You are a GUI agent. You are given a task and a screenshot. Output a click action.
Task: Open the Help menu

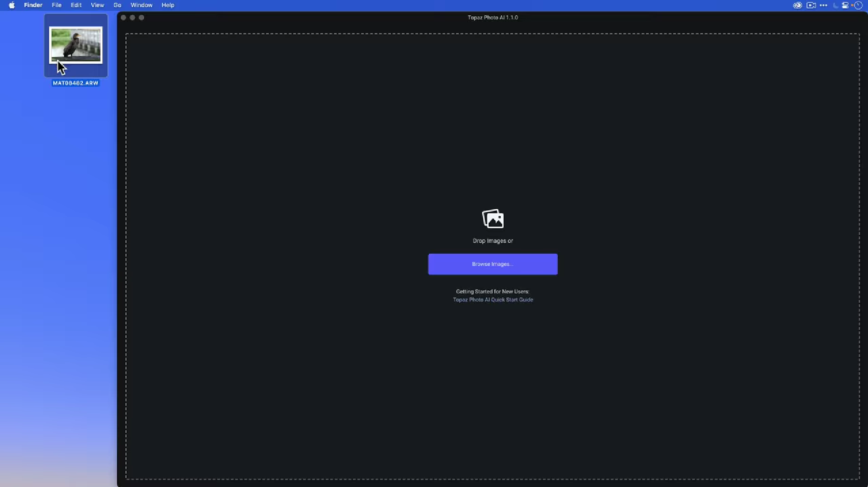tap(168, 5)
